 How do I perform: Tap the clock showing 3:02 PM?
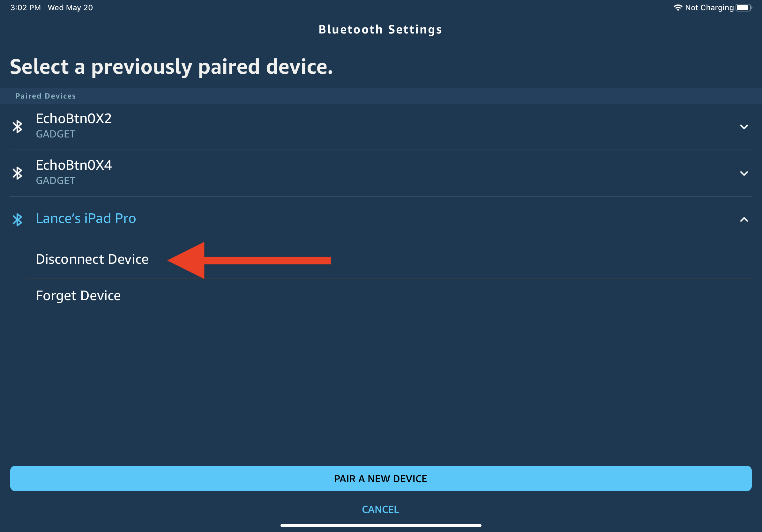(x=26, y=8)
